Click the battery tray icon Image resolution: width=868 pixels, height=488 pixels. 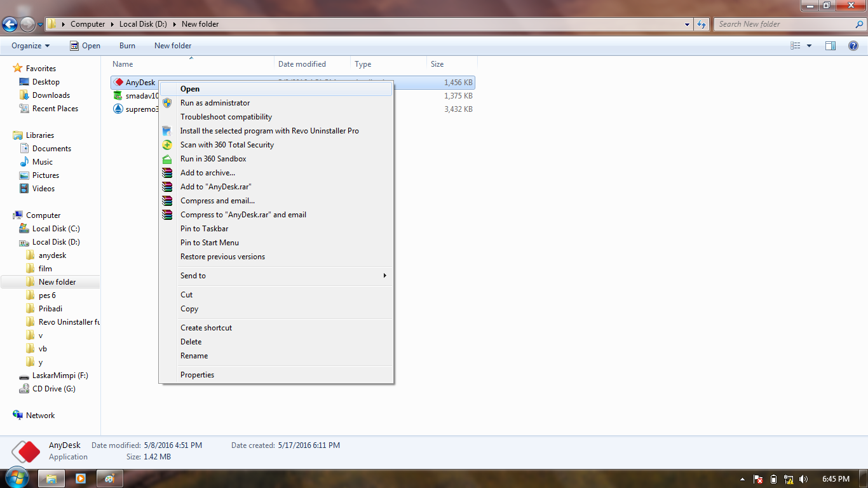(x=773, y=479)
